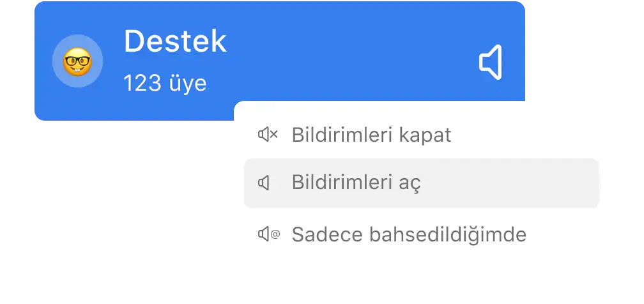Click the "Destek" channel title
Image resolution: width=644 pixels, height=304 pixels.
tap(175, 42)
